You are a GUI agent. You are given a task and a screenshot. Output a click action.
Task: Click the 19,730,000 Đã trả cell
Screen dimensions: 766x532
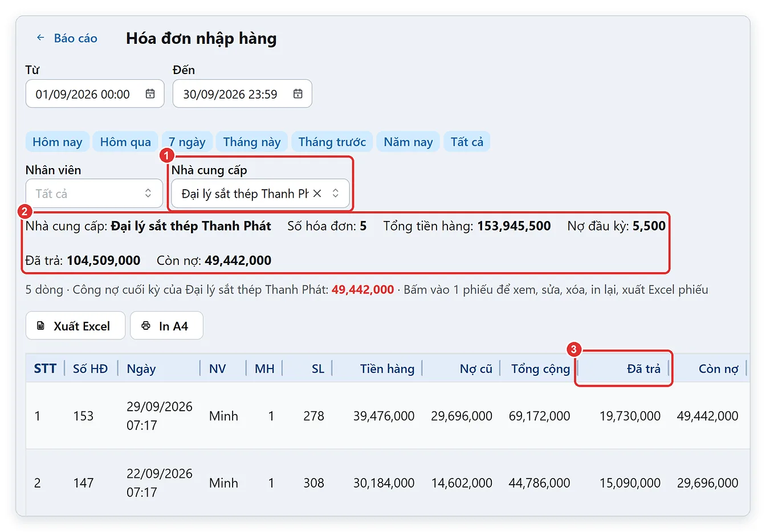pos(630,416)
